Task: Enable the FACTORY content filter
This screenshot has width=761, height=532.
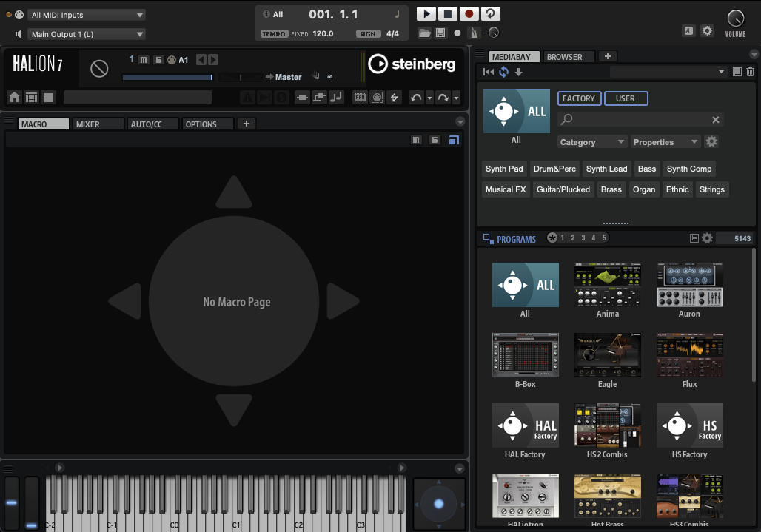Action: [x=579, y=98]
